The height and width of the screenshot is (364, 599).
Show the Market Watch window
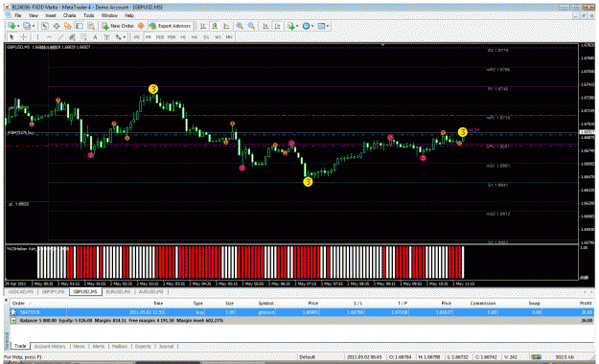point(45,26)
